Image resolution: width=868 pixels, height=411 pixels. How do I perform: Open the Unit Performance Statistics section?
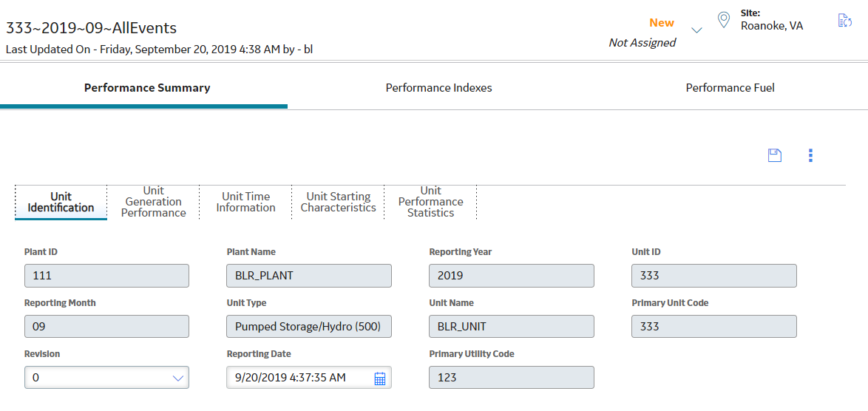(x=431, y=202)
